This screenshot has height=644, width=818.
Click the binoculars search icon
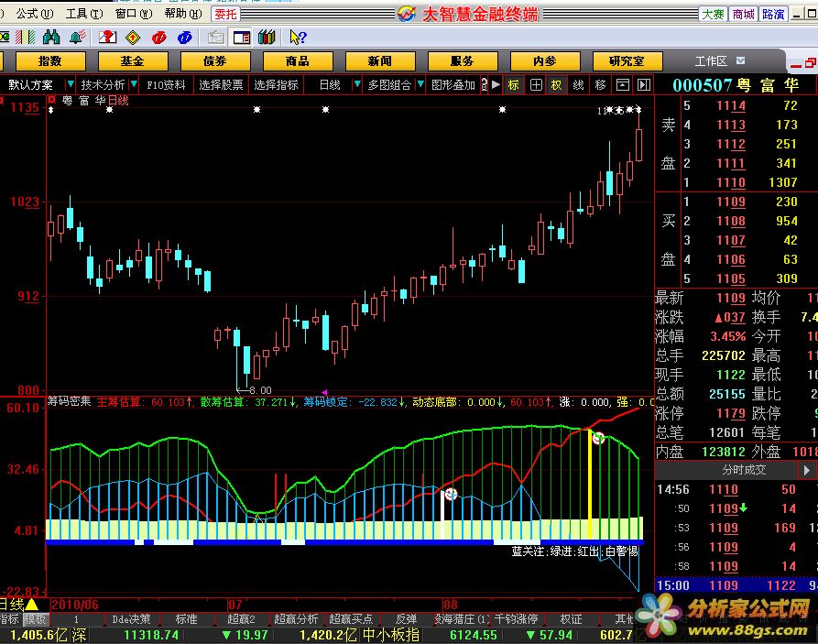tap(51, 37)
